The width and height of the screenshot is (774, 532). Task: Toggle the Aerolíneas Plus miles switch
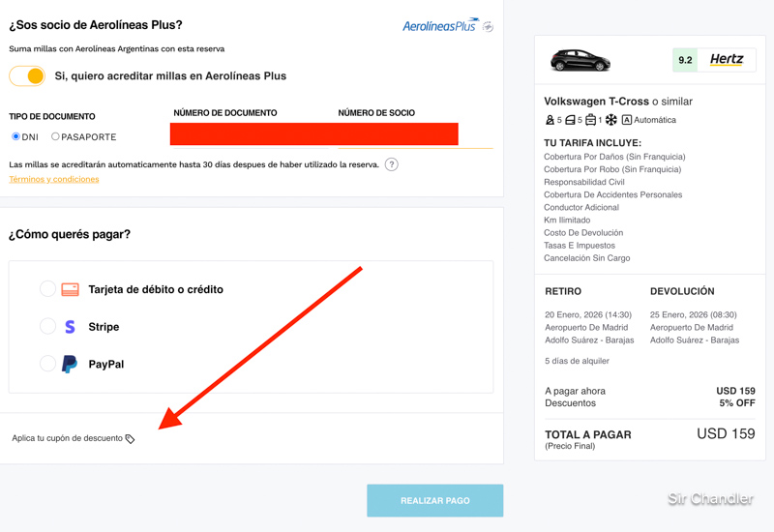[x=28, y=75]
